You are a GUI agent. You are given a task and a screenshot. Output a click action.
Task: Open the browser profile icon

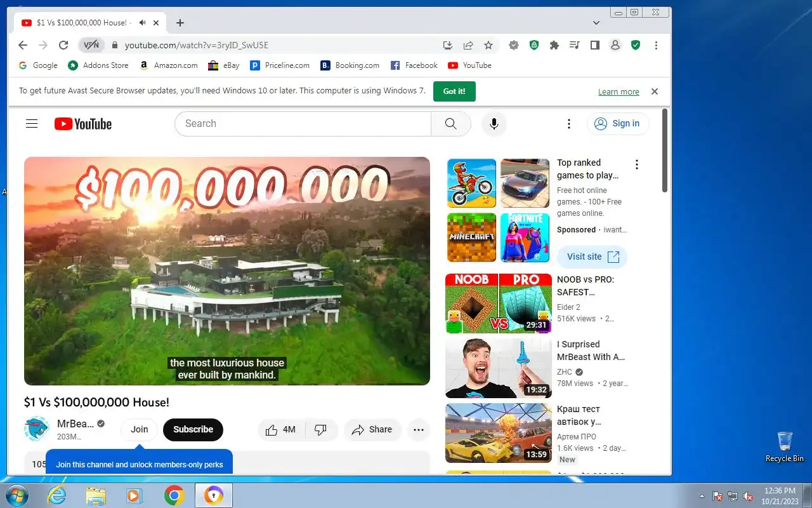(615, 45)
